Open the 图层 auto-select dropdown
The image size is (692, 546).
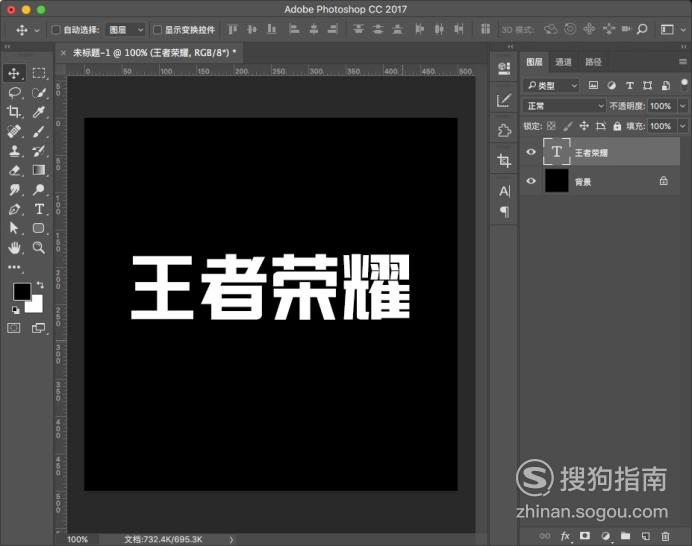click(x=126, y=30)
